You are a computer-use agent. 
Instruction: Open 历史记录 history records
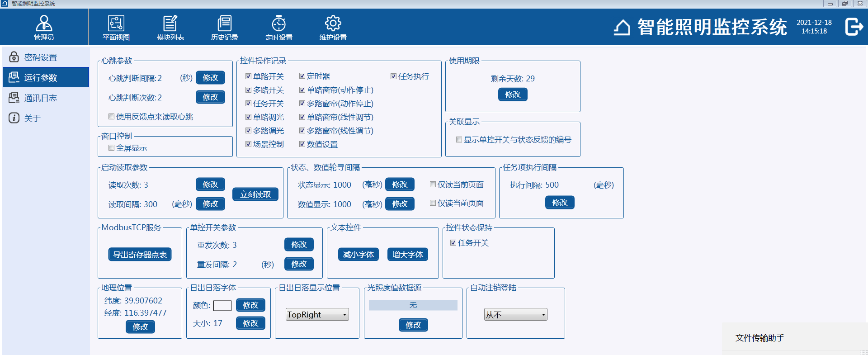224,27
